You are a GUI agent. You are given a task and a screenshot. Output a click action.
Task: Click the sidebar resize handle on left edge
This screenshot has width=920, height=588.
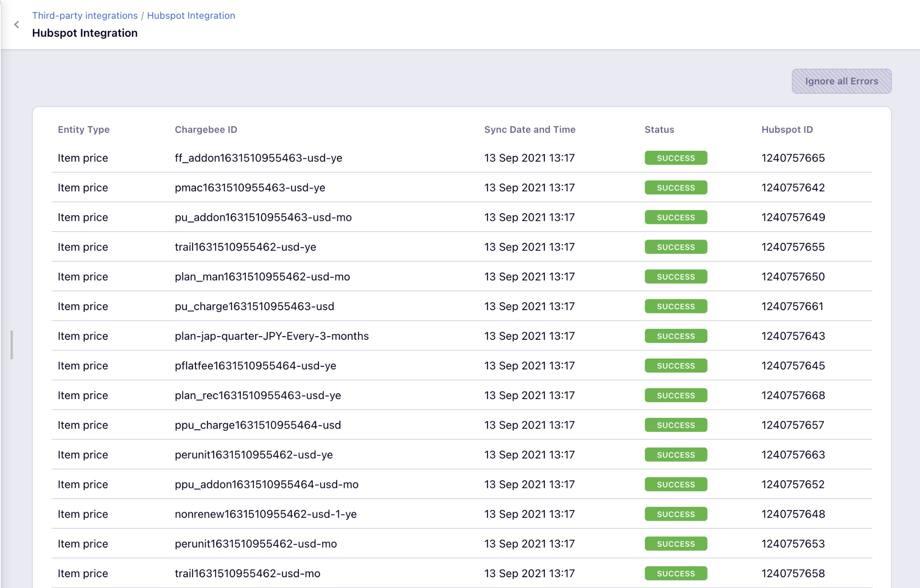click(x=12, y=345)
